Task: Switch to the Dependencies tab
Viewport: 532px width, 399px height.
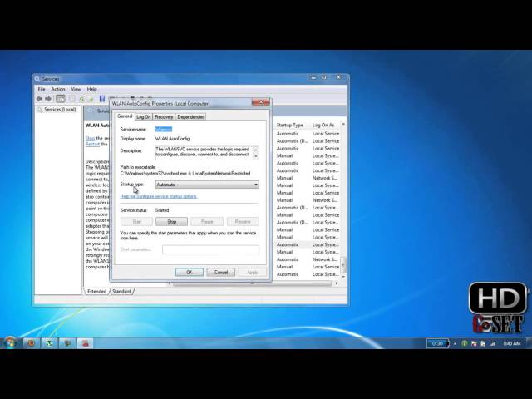Action: [191, 116]
